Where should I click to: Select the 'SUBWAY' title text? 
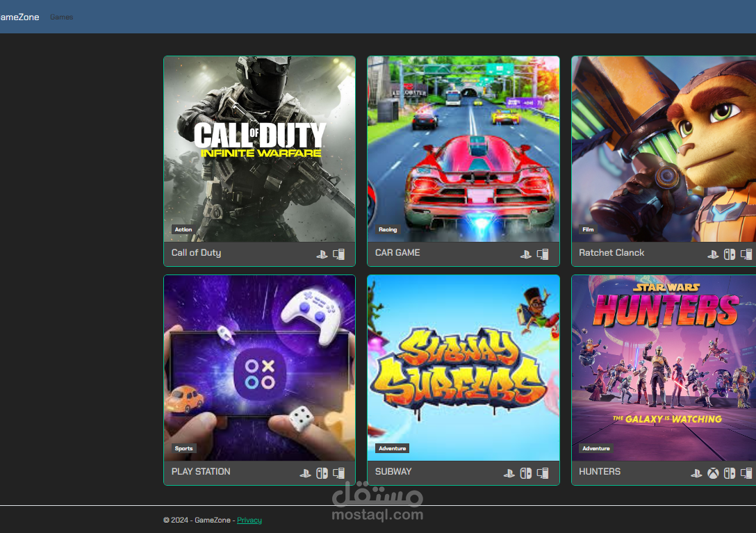tap(393, 472)
